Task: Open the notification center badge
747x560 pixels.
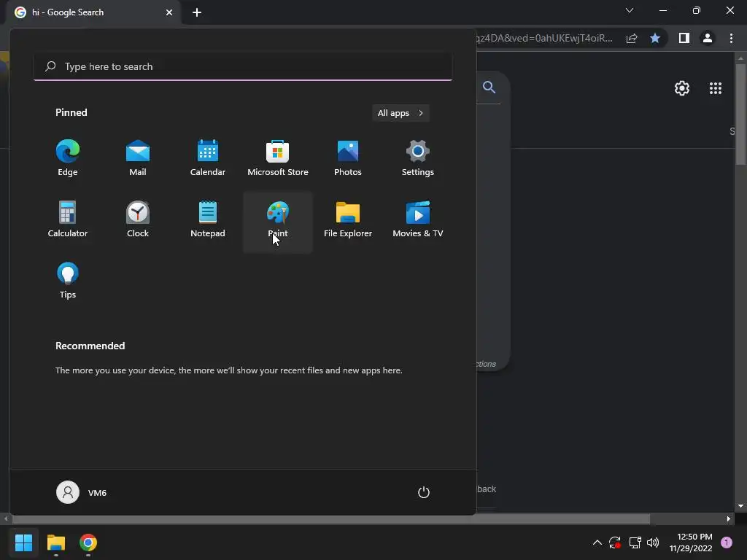Action: 727,542
